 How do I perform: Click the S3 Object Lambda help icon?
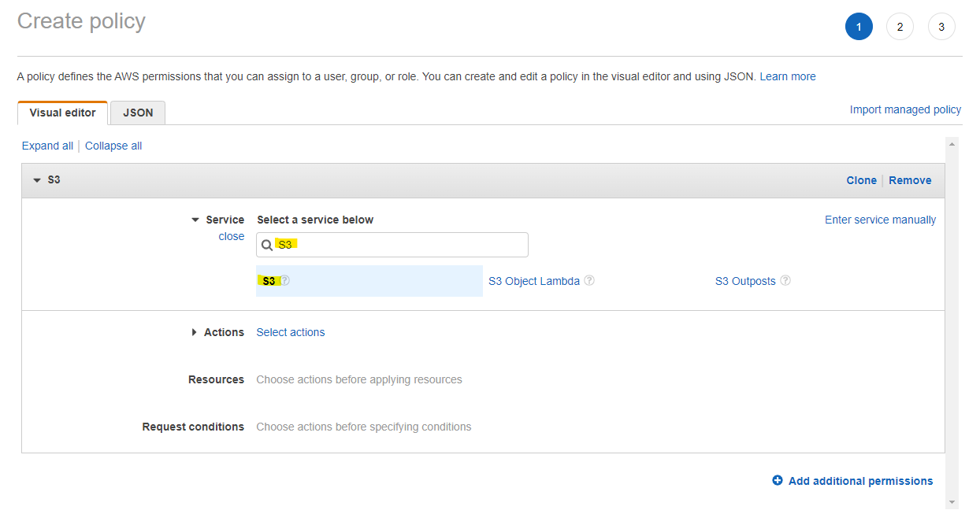tap(589, 280)
